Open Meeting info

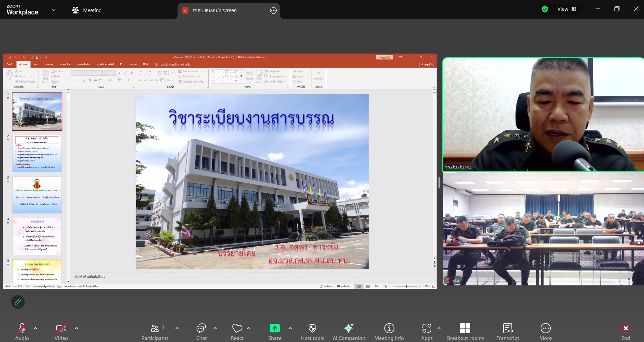tap(389, 332)
